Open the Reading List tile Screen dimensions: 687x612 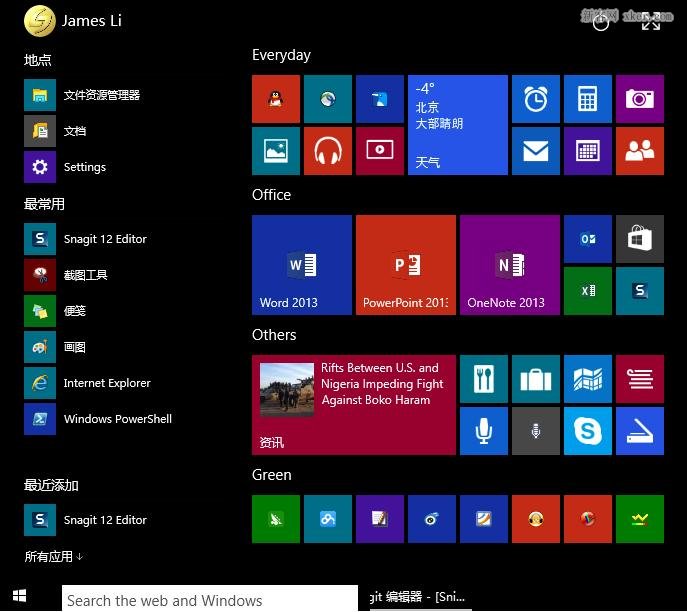640,379
